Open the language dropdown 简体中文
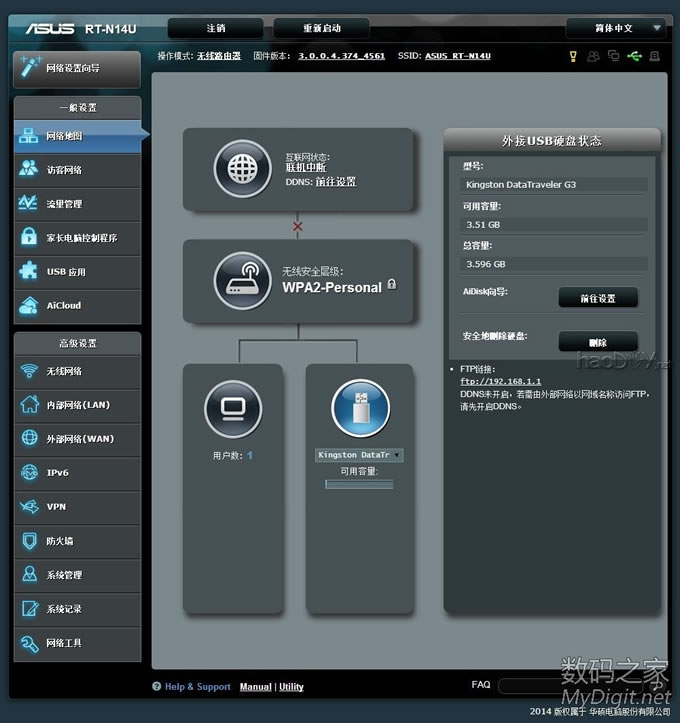 pos(615,28)
